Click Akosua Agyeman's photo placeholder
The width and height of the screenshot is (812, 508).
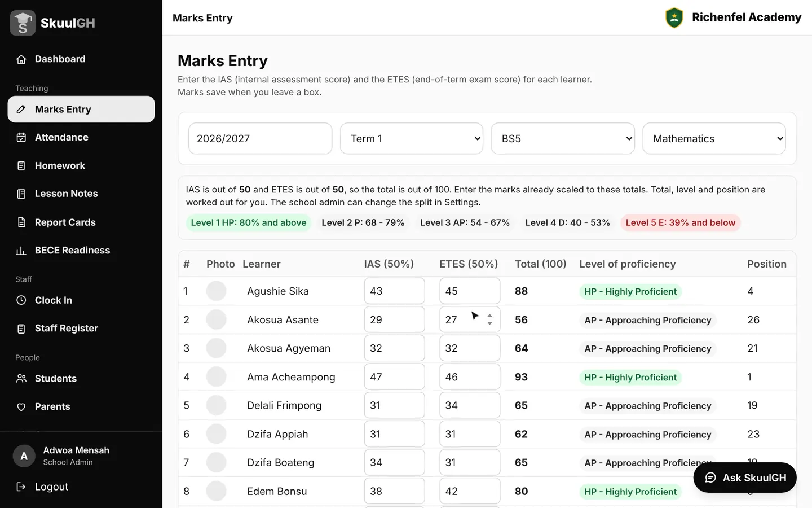click(216, 348)
